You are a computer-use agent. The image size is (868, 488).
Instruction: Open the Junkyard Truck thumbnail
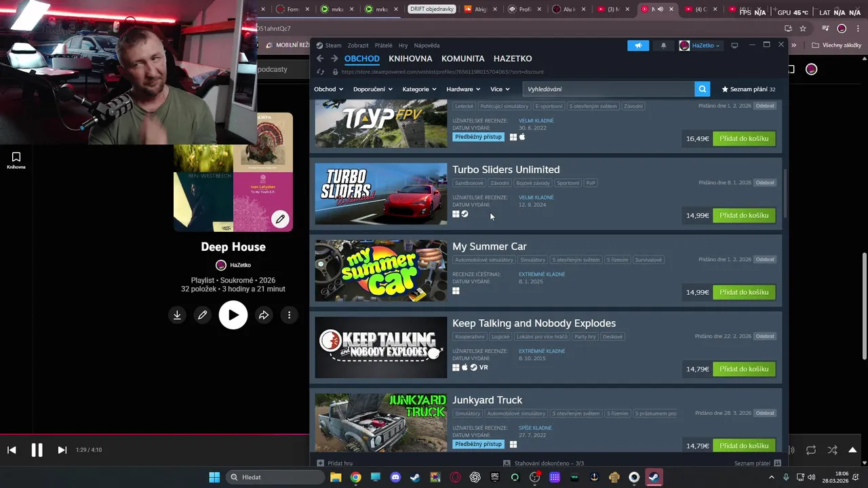click(381, 423)
